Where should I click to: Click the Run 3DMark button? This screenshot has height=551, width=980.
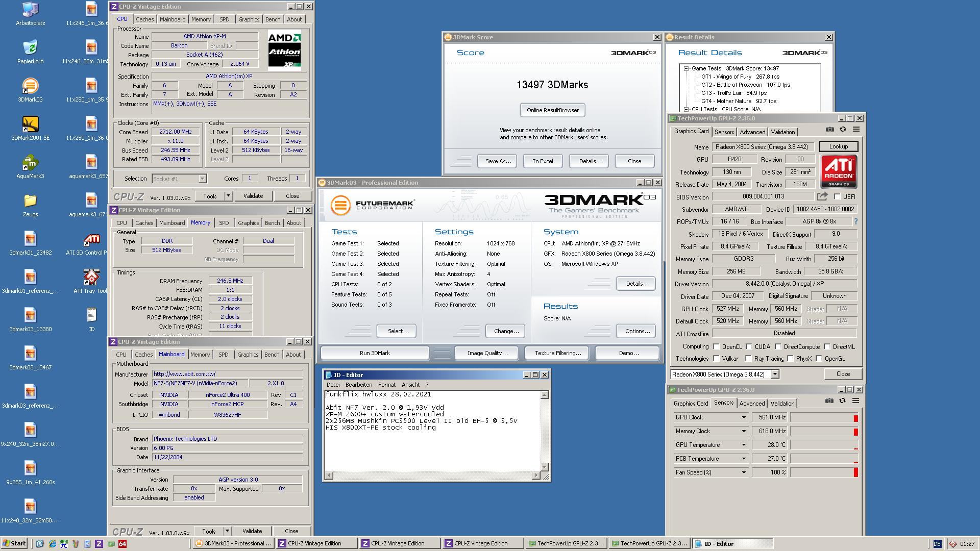(x=375, y=353)
